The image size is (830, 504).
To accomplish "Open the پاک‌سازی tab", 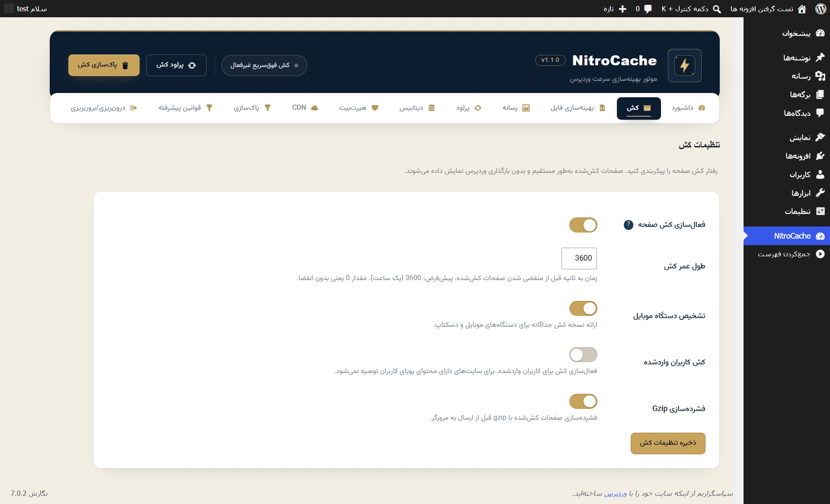I will coord(252,108).
